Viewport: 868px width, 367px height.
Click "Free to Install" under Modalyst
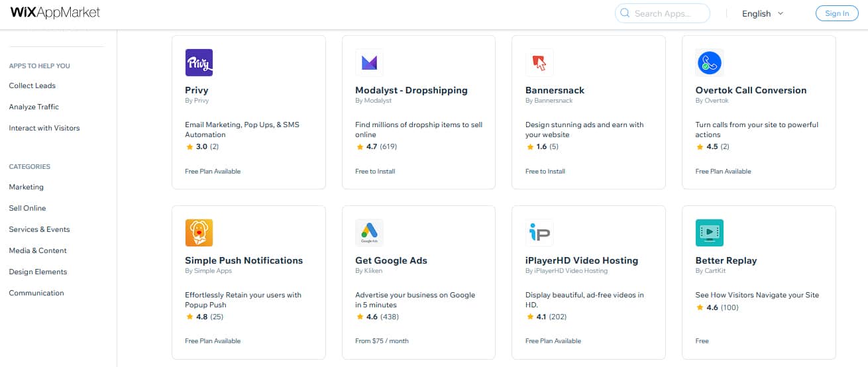pyautogui.click(x=375, y=171)
